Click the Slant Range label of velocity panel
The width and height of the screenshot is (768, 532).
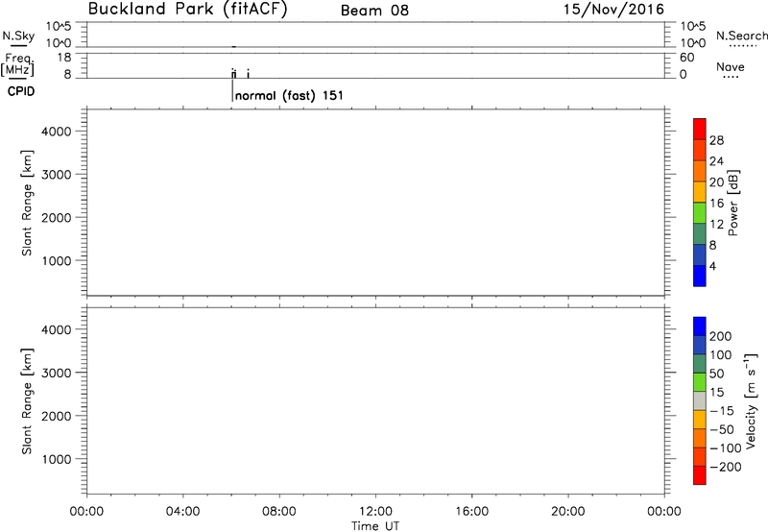click(x=27, y=401)
